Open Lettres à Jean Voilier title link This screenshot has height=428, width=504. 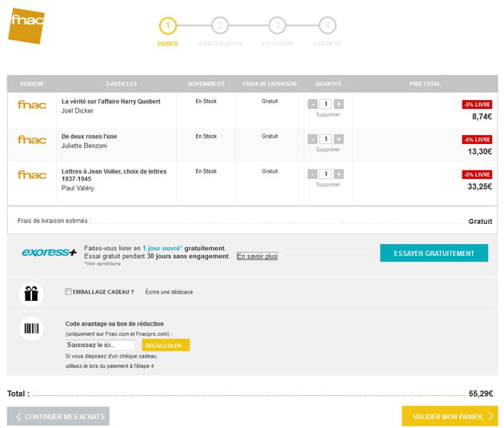(x=114, y=174)
